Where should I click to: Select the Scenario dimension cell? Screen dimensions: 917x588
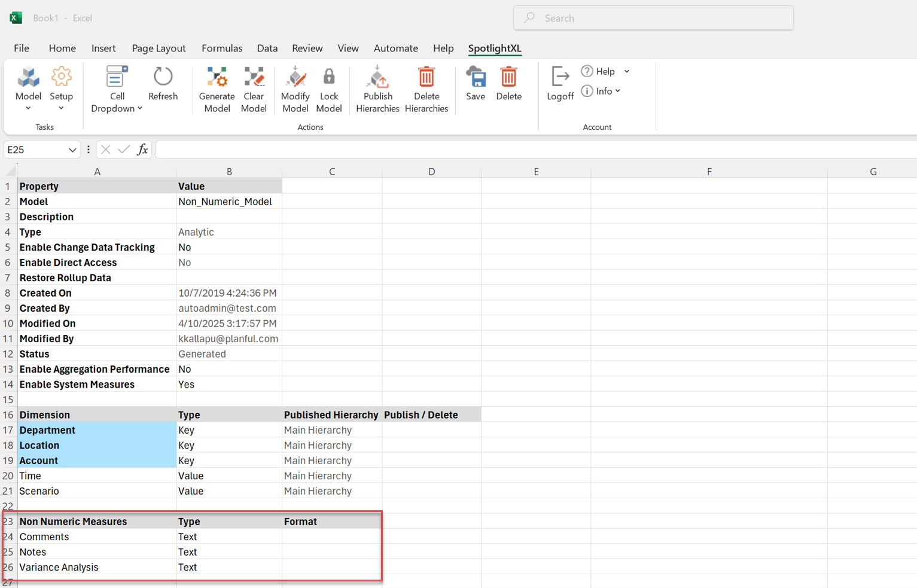click(x=97, y=491)
